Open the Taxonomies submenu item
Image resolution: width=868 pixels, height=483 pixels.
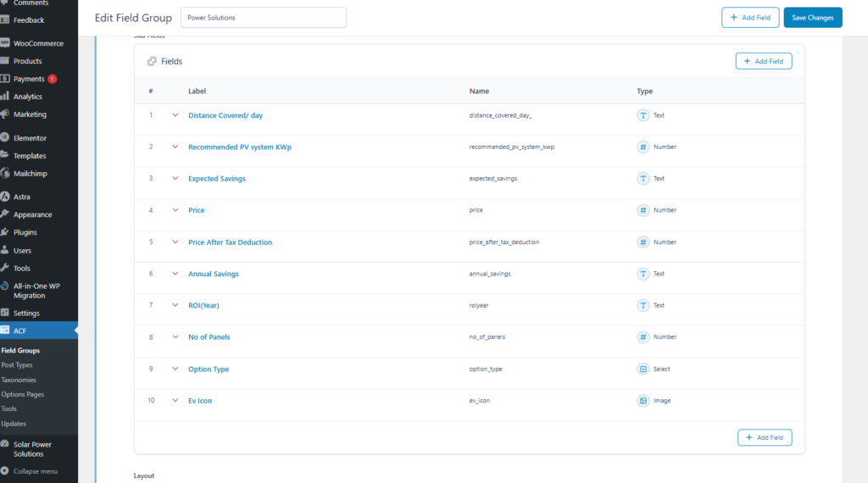19,380
